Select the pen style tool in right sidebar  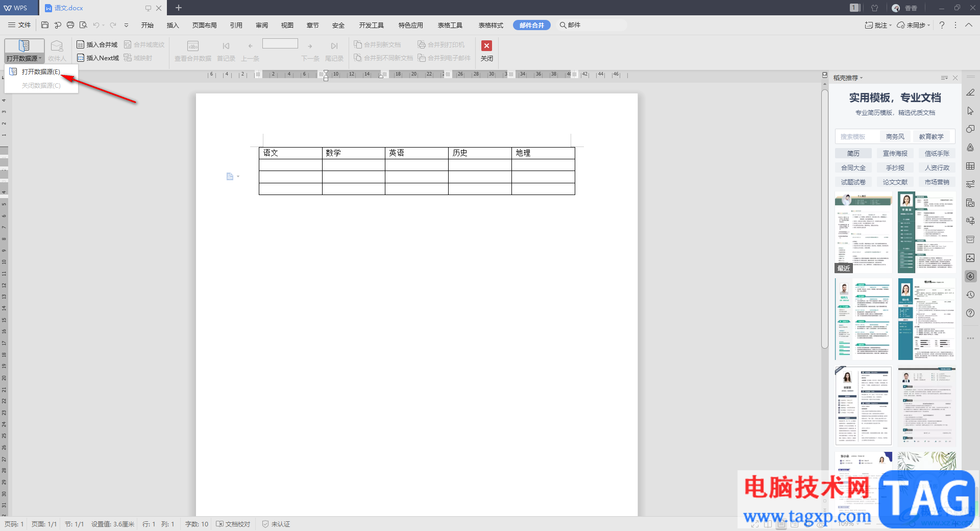pos(970,92)
